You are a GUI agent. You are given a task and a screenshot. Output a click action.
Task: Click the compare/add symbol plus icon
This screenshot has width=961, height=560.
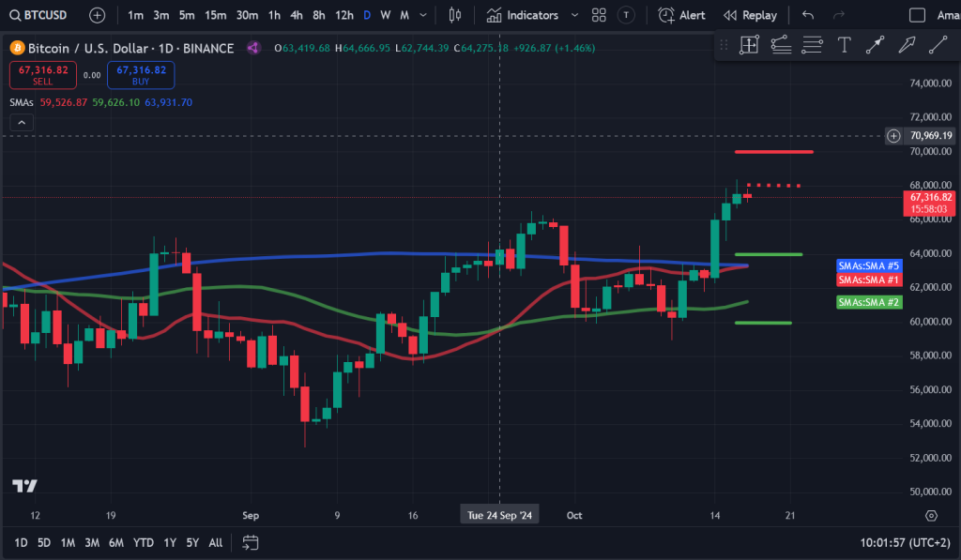coord(97,15)
